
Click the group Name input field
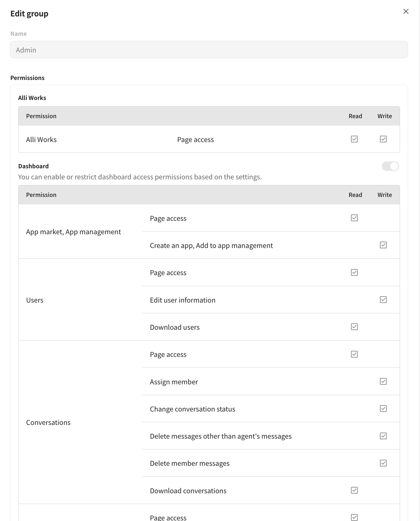pyautogui.click(x=209, y=50)
